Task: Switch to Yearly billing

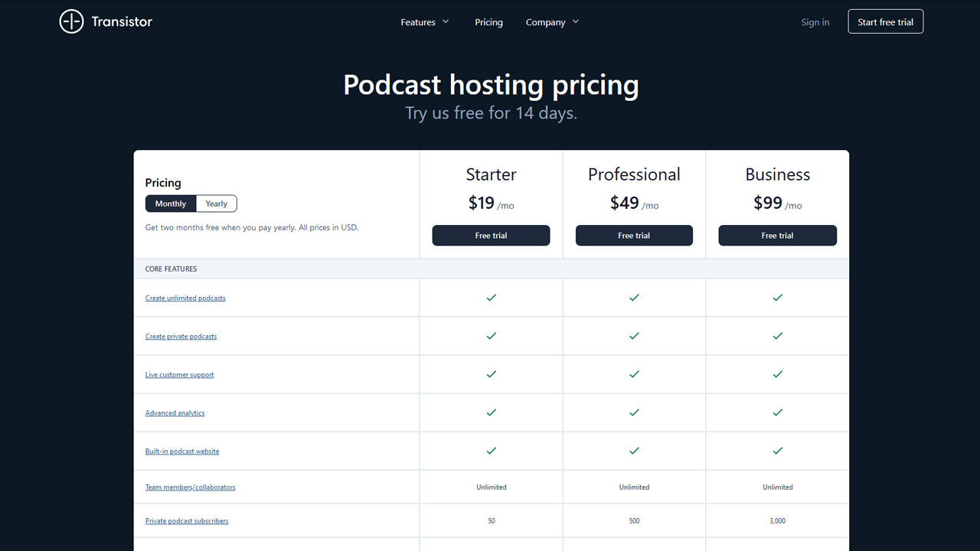Action: [x=217, y=204]
